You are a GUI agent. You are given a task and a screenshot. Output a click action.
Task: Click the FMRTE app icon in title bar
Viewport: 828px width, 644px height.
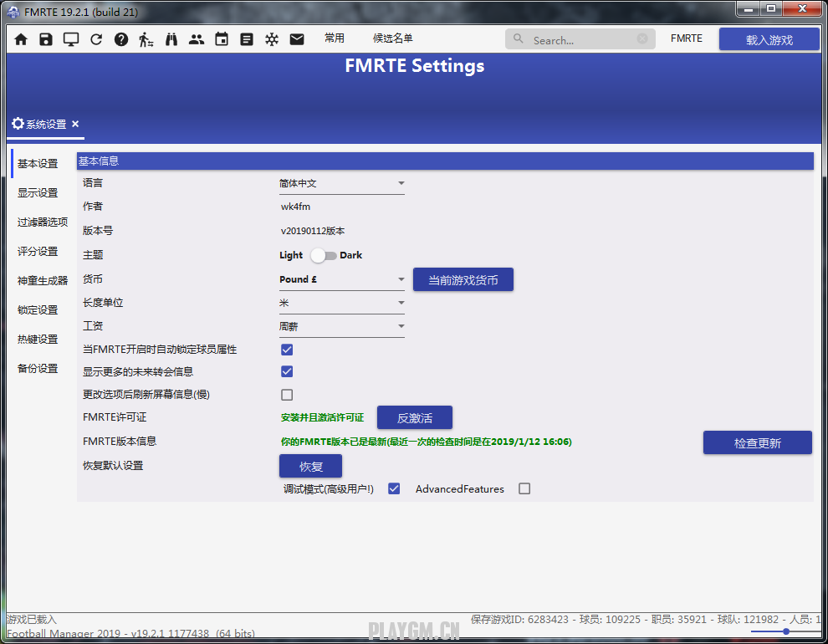13,12
